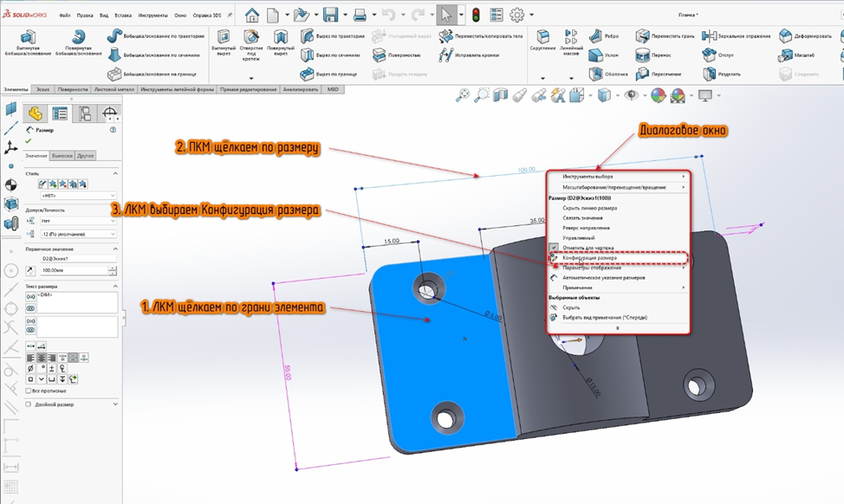This screenshot has height=504, width=844.
Task: Open the Отверстие под крепеж hole wizard
Action: (x=250, y=45)
